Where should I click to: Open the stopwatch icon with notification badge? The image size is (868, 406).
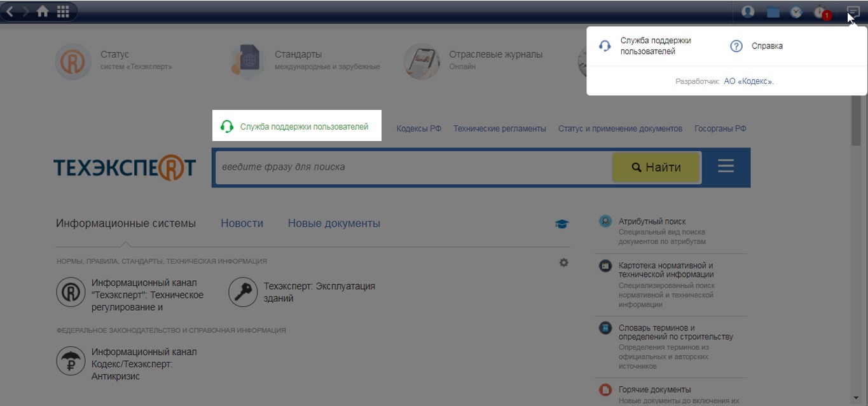pyautogui.click(x=821, y=12)
